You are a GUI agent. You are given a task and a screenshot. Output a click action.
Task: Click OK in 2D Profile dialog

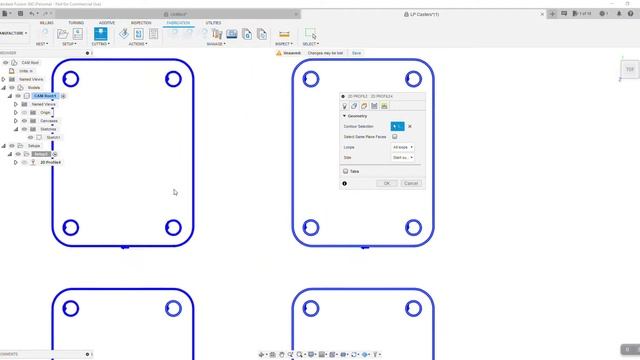(387, 184)
